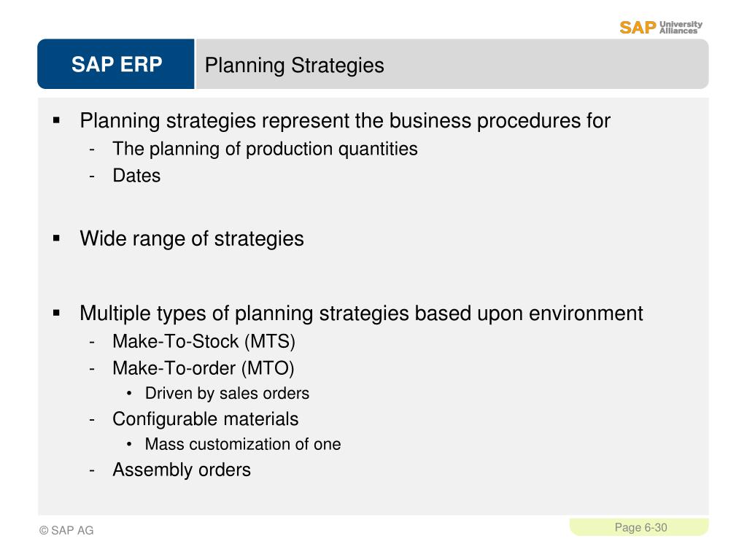Select the Dates sub-bullet
The height and width of the screenshot is (560, 747).
[136, 175]
